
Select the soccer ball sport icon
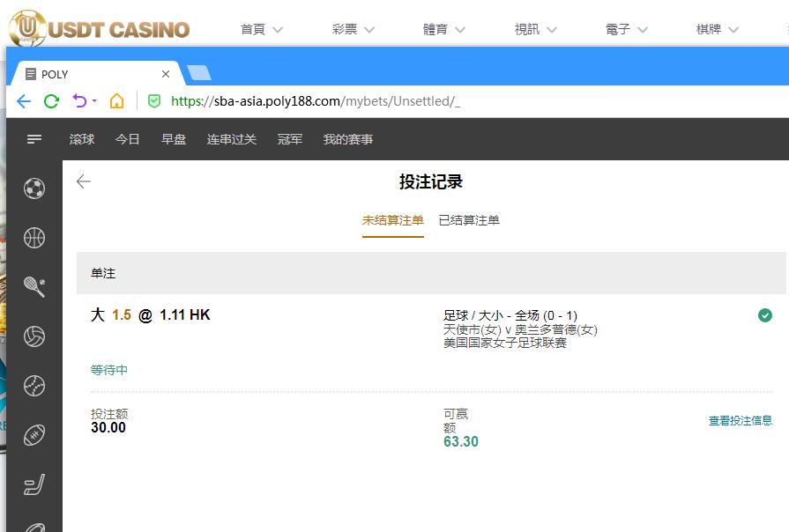(34, 188)
